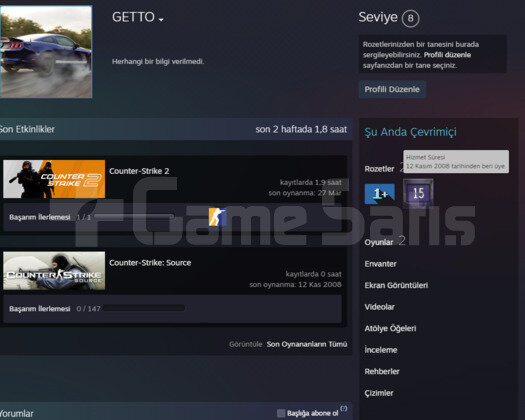Open Son Oynananların Tümü link
Viewport: 525px width, 420px height.
coord(307,344)
